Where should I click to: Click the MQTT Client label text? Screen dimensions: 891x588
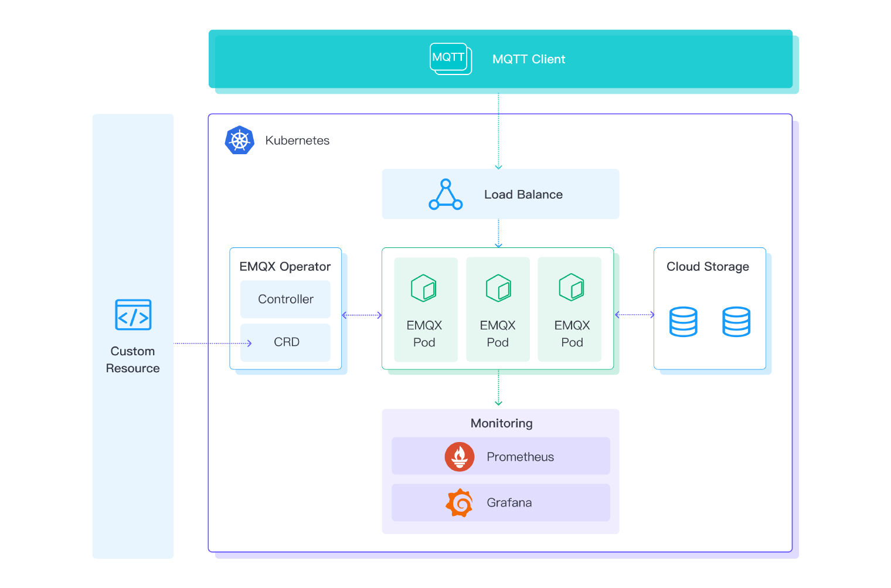coord(529,59)
